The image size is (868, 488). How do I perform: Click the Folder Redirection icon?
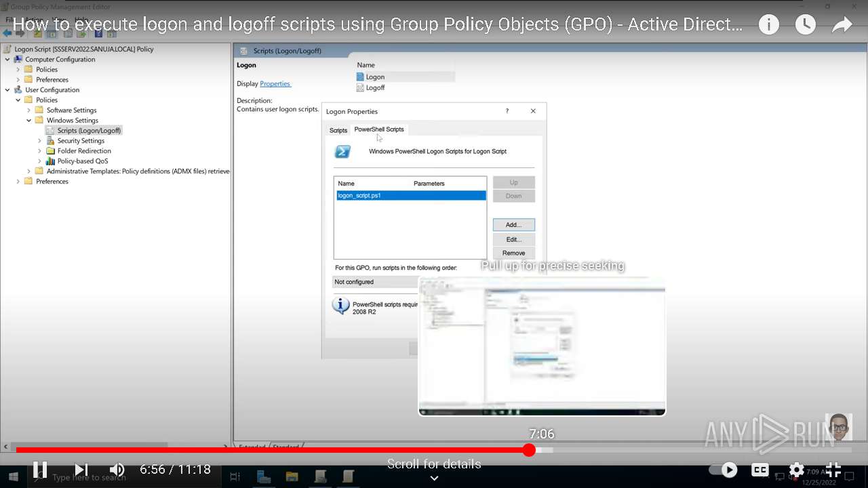[50, 150]
